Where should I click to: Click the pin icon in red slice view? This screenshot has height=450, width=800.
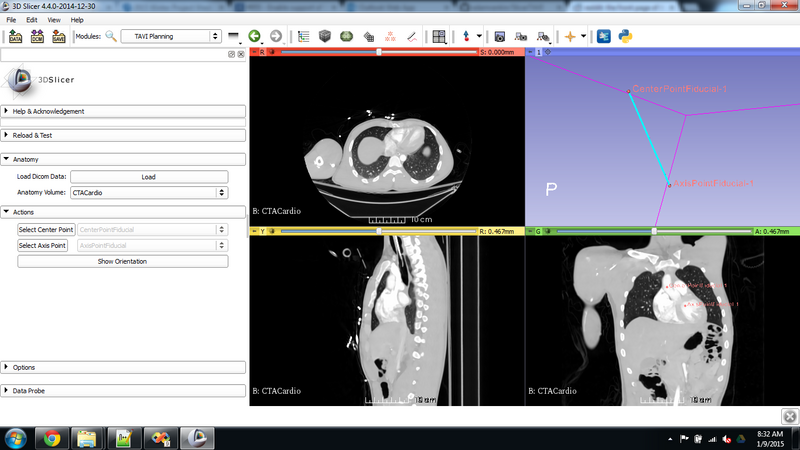[x=255, y=51]
